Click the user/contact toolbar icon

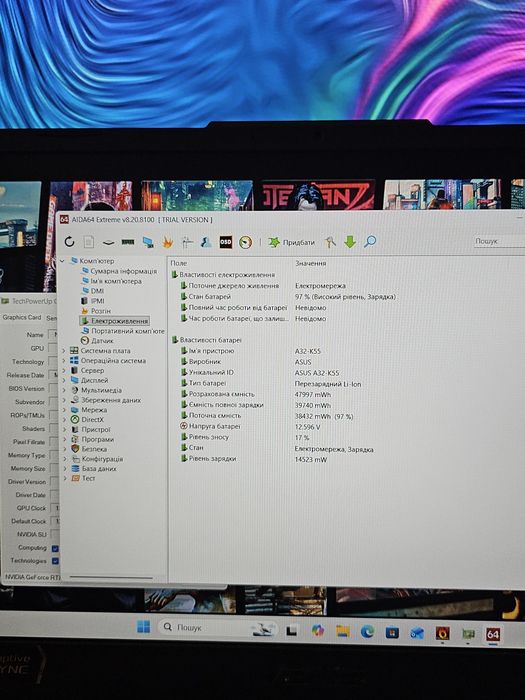pos(206,242)
